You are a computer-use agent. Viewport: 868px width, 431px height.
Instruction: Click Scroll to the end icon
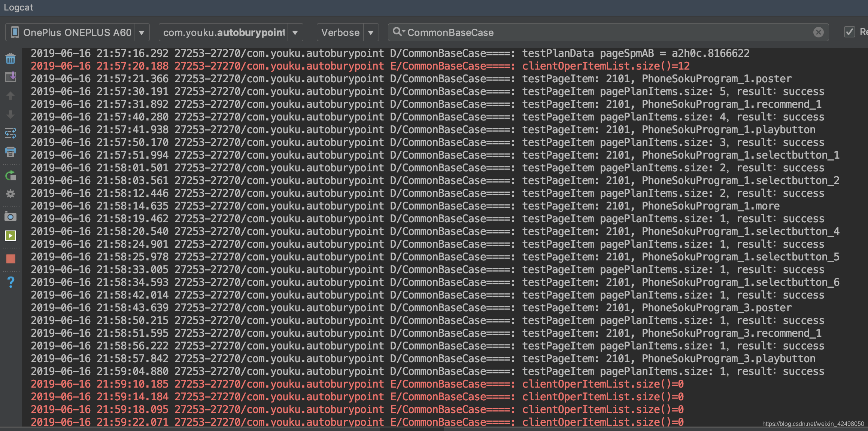pyautogui.click(x=10, y=77)
